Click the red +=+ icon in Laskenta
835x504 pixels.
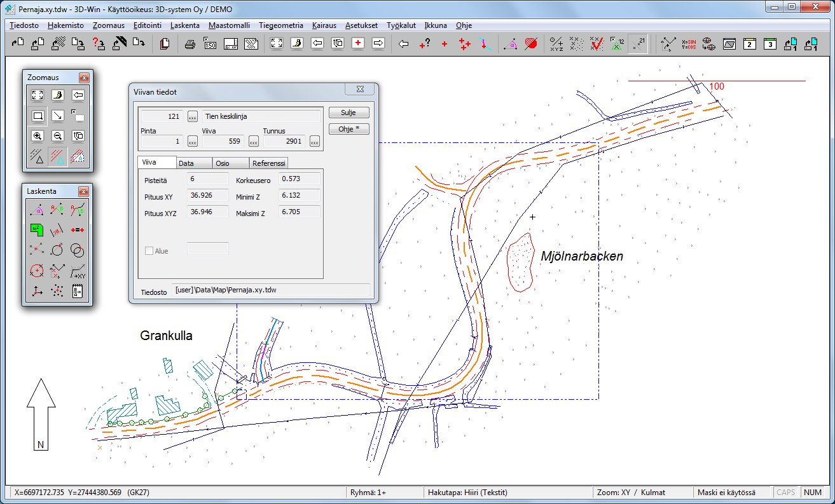tap(78, 229)
